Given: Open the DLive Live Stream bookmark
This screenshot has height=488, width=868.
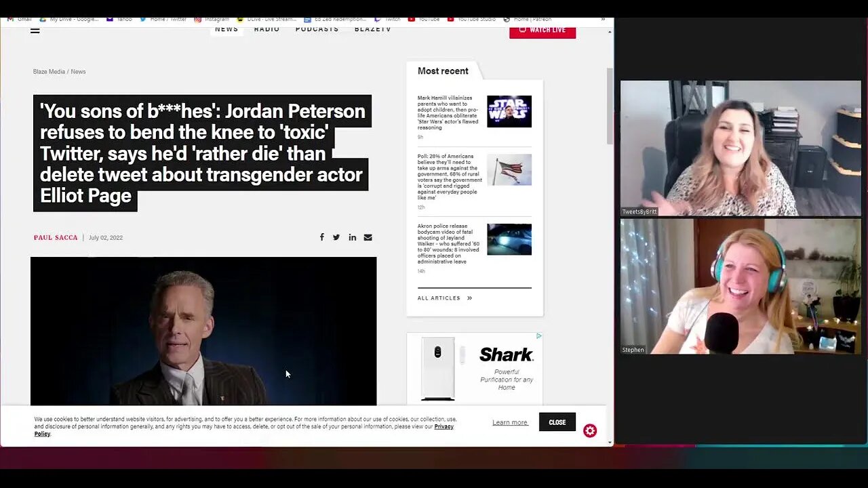Looking at the screenshot, I should click(267, 20).
